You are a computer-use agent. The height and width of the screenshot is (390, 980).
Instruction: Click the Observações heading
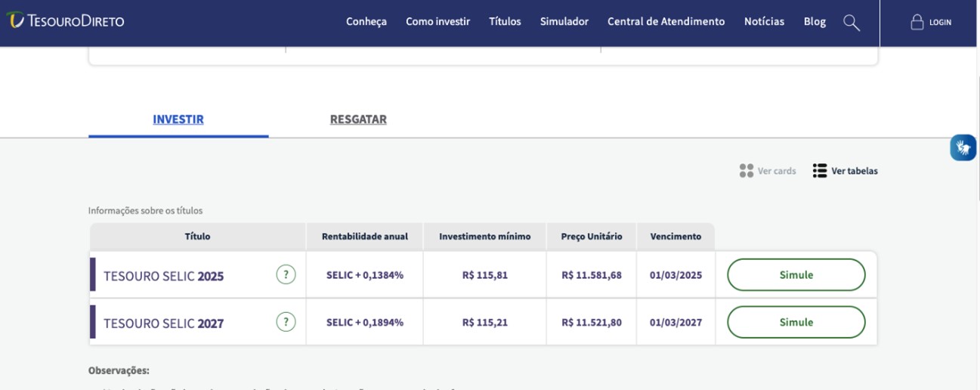(x=119, y=370)
